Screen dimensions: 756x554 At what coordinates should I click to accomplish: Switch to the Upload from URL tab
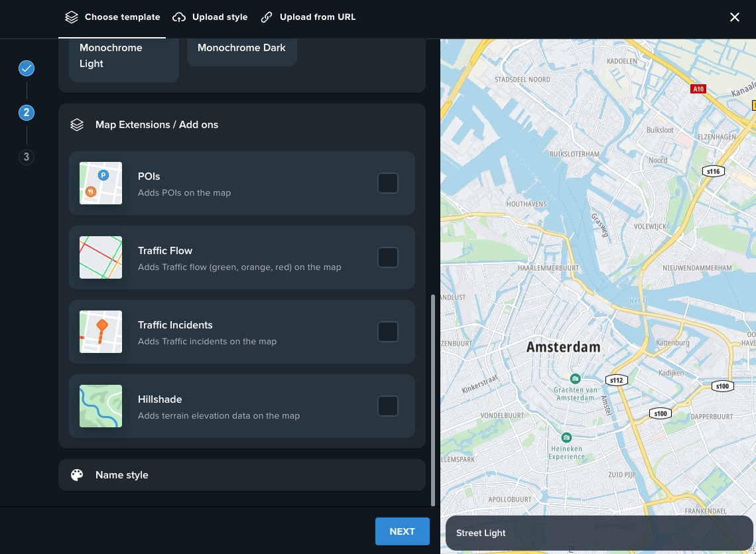click(308, 17)
